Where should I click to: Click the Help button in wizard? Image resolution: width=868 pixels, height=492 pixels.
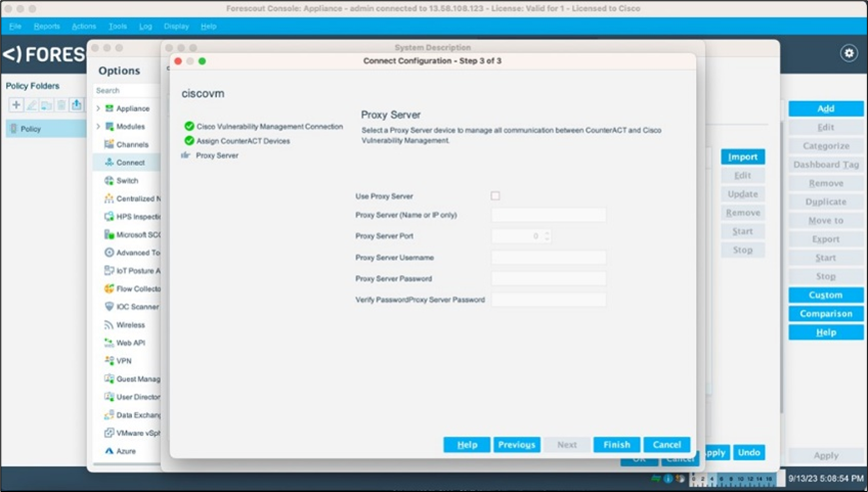tap(466, 444)
